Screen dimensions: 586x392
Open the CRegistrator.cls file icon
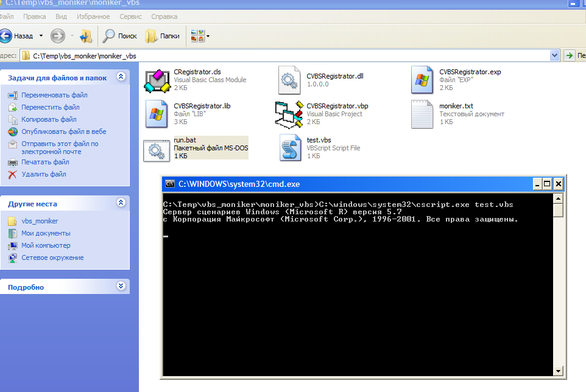tap(157, 80)
